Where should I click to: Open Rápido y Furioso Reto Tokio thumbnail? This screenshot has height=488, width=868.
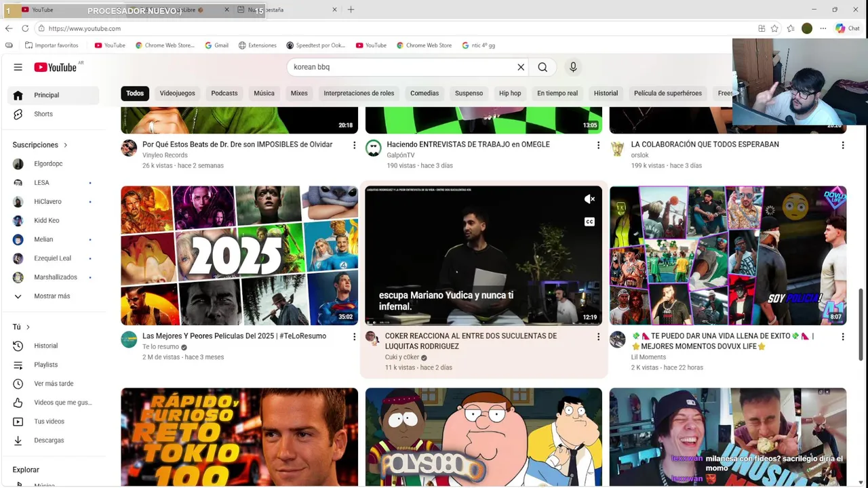pos(239,437)
